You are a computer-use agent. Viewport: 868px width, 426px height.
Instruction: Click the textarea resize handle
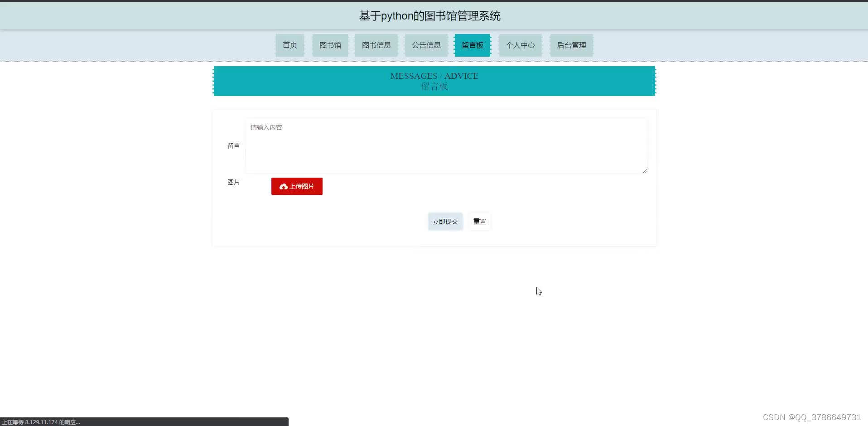(645, 170)
